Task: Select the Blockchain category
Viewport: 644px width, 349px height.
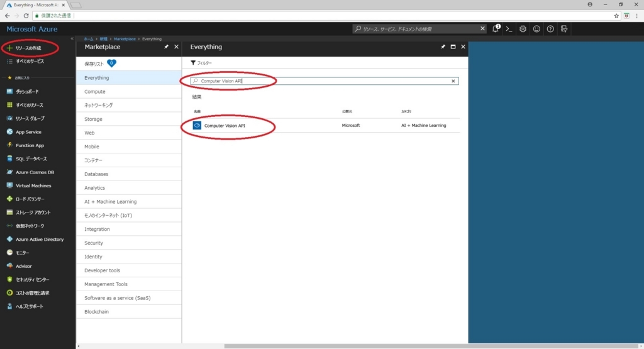Action: (128, 312)
